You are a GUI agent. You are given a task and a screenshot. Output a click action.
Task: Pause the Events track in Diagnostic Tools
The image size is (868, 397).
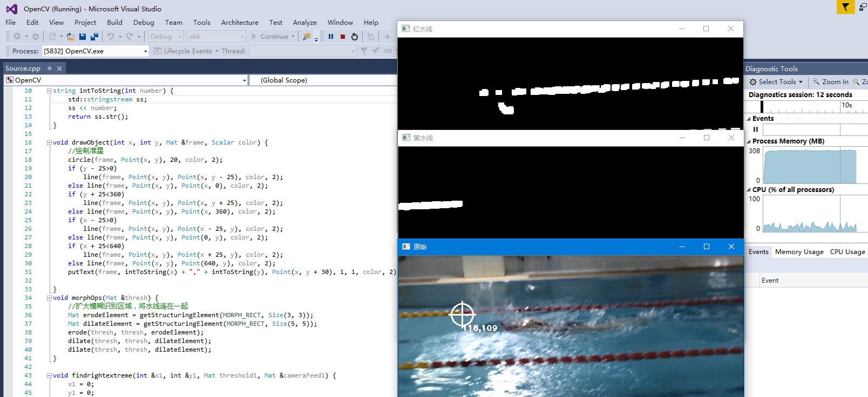[x=756, y=129]
